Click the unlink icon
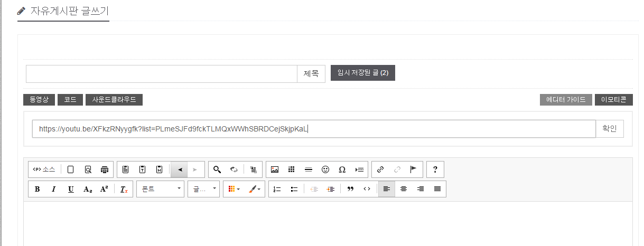The width and height of the screenshot is (644, 246). point(397,169)
